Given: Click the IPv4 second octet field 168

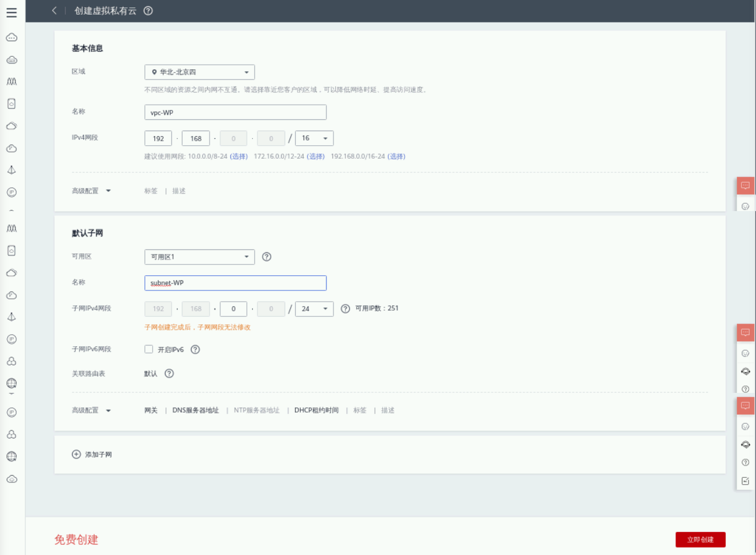Looking at the screenshot, I should [x=196, y=138].
